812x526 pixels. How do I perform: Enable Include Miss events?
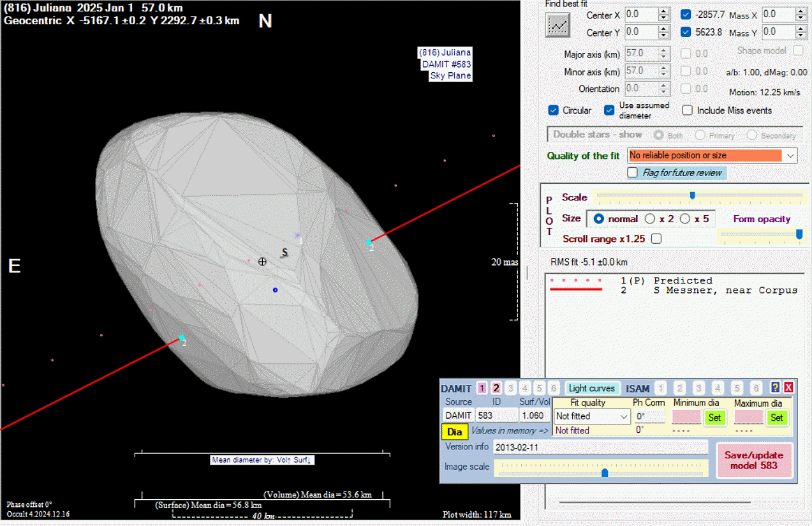pyautogui.click(x=688, y=110)
